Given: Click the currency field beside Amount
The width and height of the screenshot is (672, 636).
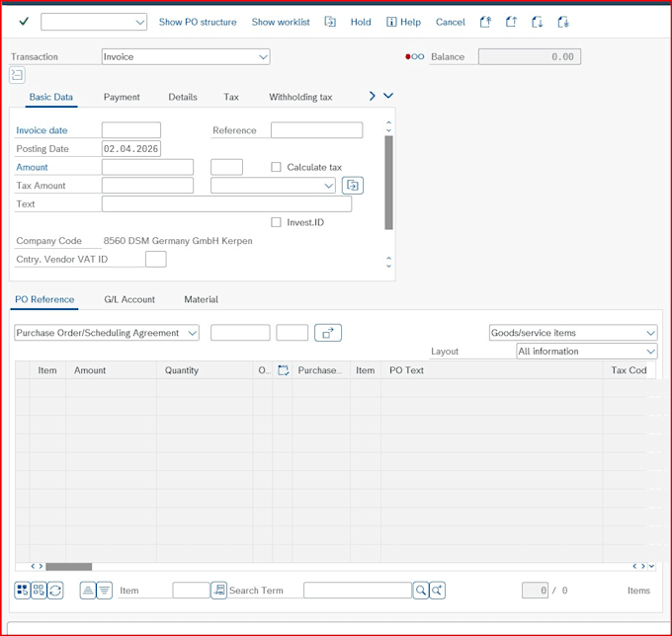Looking at the screenshot, I should (226, 167).
